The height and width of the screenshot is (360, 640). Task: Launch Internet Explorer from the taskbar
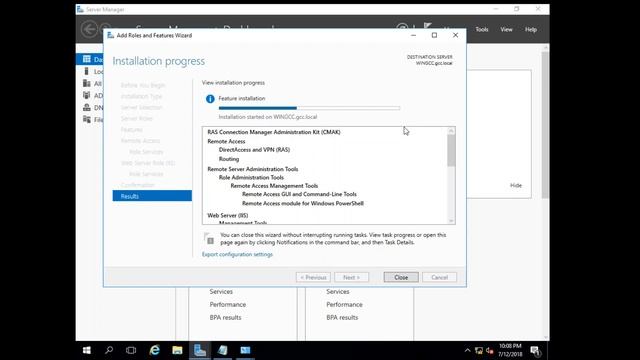click(155, 350)
